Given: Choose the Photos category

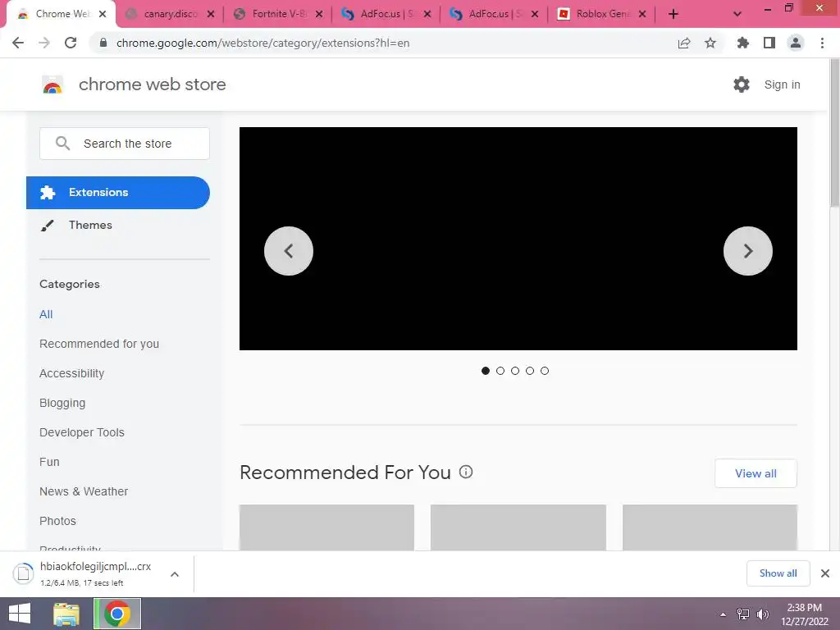Looking at the screenshot, I should pos(58,521).
